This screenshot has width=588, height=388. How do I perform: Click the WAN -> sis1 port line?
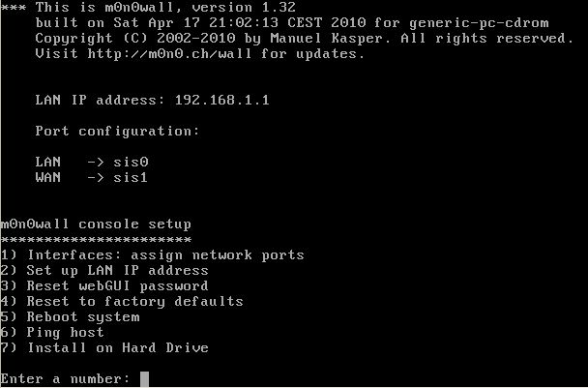[92, 177]
